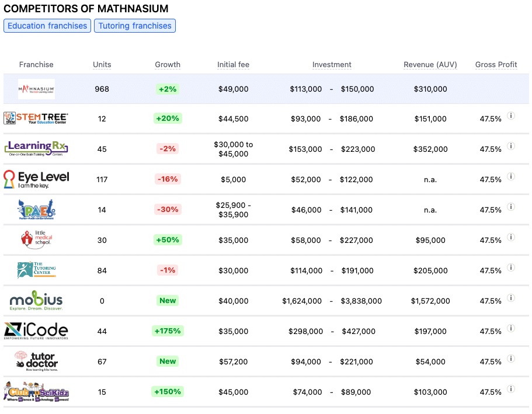Click info icon in Little Medical School row
Viewport: 532px width, 414px height.
point(511,237)
